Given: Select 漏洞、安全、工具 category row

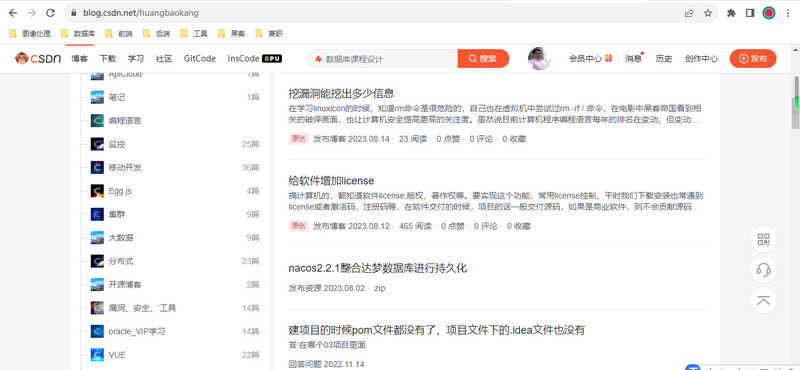Looking at the screenshot, I should pyautogui.click(x=175, y=308).
